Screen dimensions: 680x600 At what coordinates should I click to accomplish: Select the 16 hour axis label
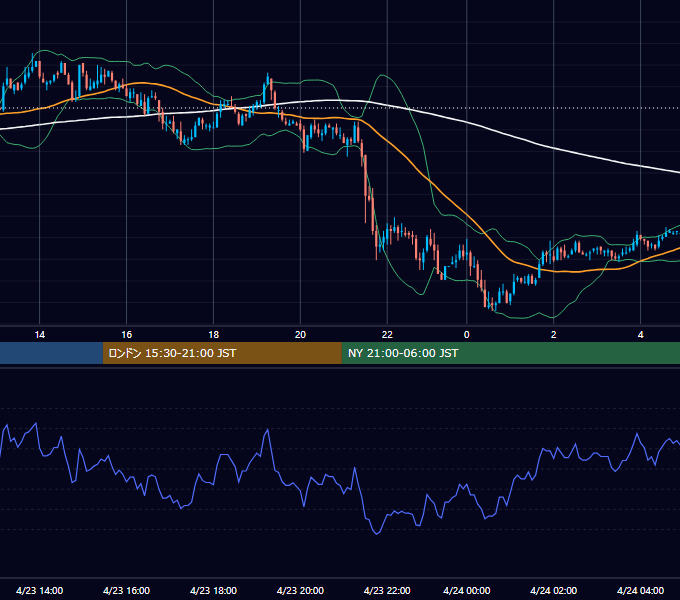point(126,335)
